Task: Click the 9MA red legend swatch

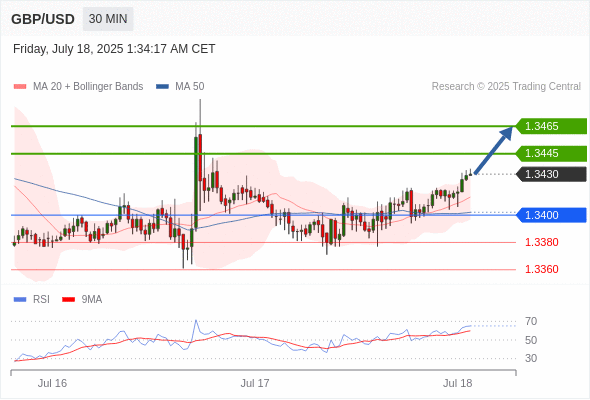Action: (68, 300)
